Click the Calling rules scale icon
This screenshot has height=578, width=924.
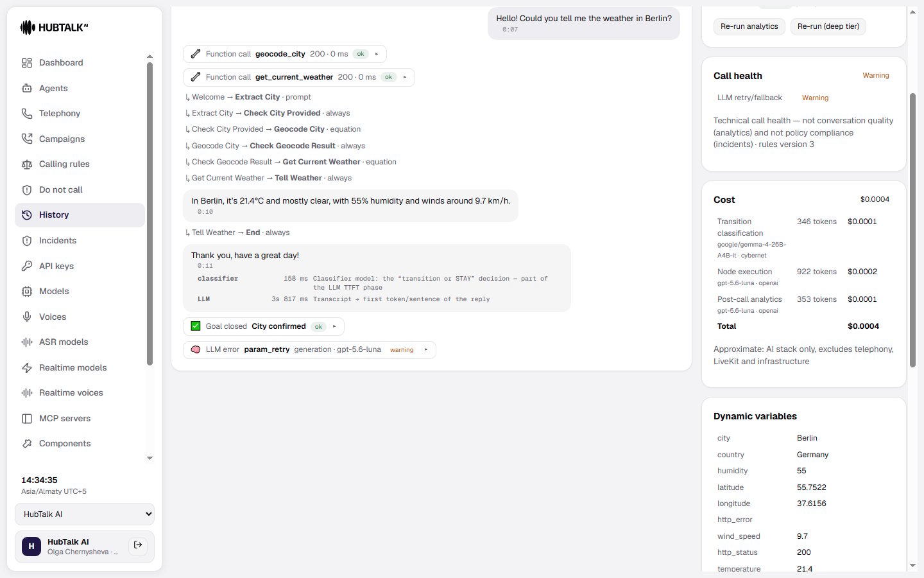(x=27, y=164)
